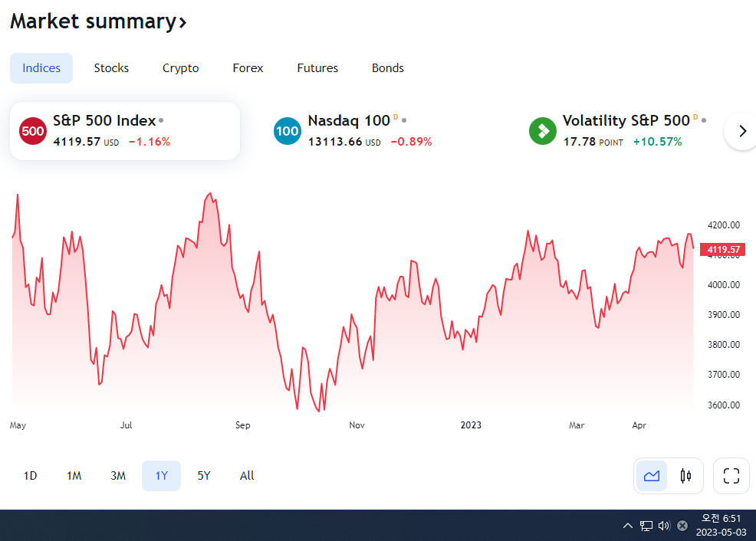Click the delayed data D marker beside Nasdaq 100
The height and width of the screenshot is (541, 756).
click(x=396, y=116)
